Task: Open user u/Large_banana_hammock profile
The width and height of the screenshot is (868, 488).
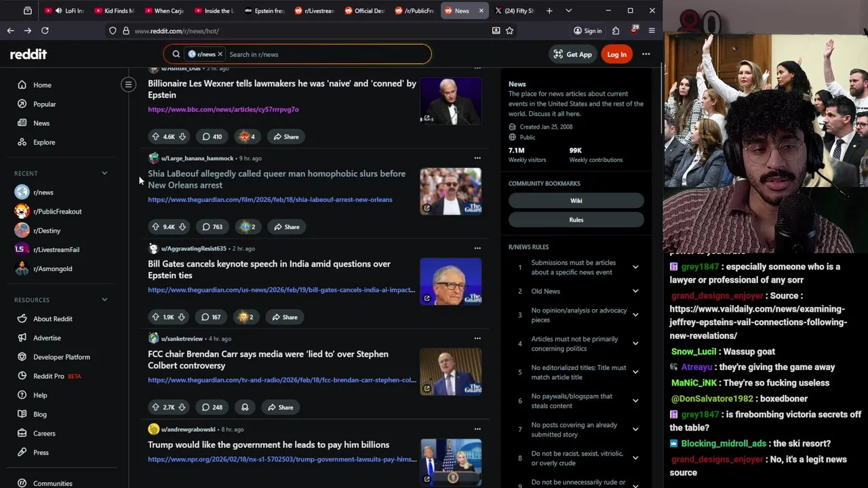Action: coord(197,158)
